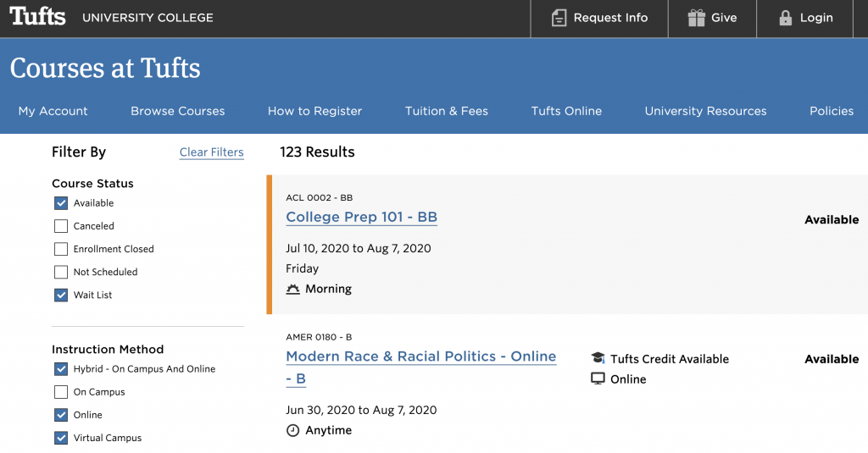Open the College Prep 101 - BB course
The height and width of the screenshot is (453, 868).
[x=361, y=217]
